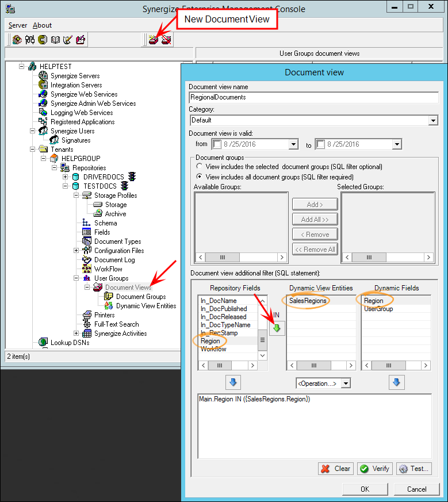Image resolution: width=448 pixels, height=502 pixels.
Task: Click the TESTDOCS traffic light icon
Action: click(x=125, y=186)
